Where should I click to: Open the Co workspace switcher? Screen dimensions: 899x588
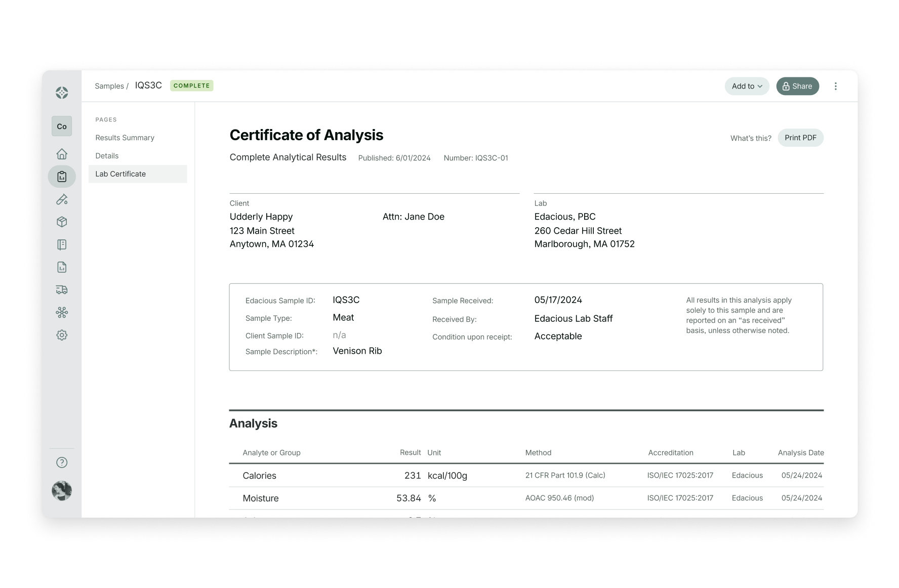pos(62,127)
